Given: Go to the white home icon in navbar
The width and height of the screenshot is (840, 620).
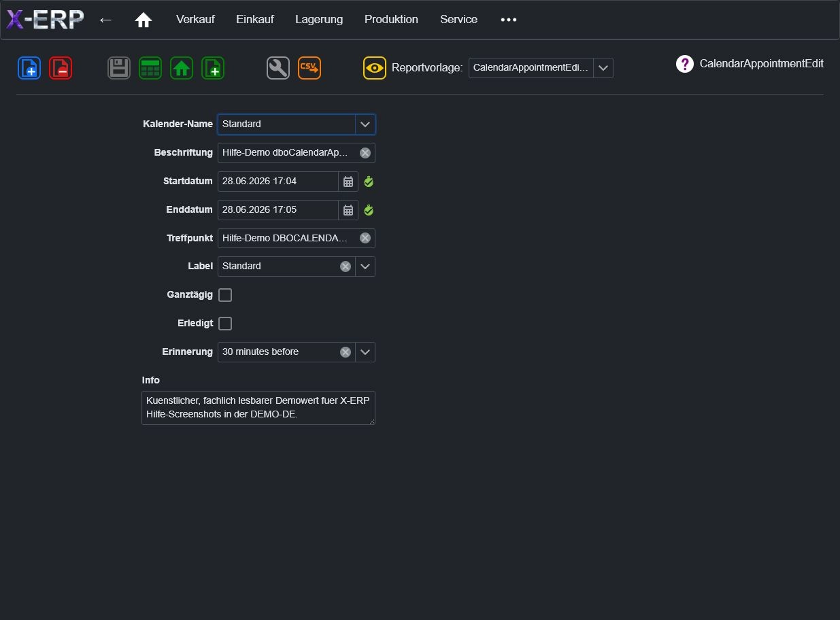Looking at the screenshot, I should [x=143, y=20].
